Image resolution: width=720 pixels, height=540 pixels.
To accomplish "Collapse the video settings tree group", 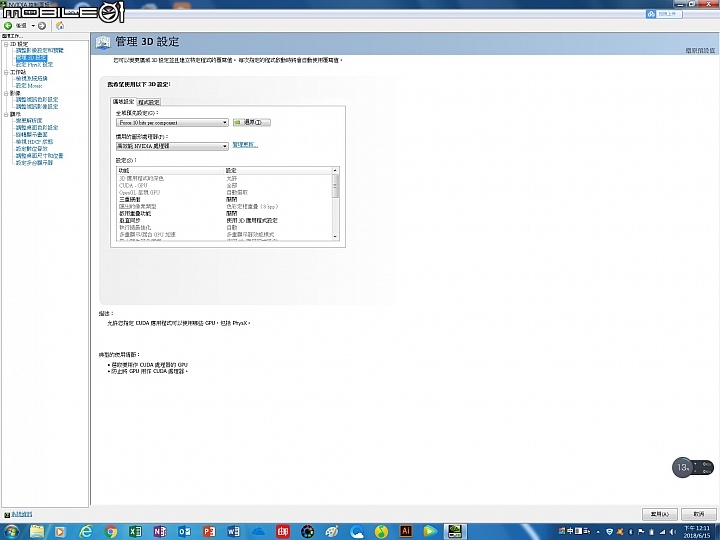I will pyautogui.click(x=6, y=93).
